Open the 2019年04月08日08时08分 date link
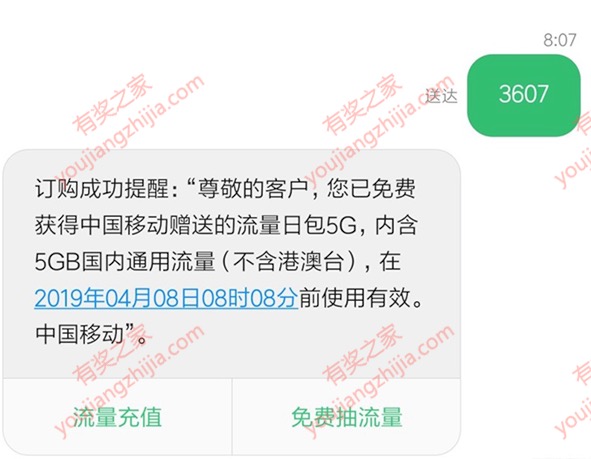 (166, 298)
